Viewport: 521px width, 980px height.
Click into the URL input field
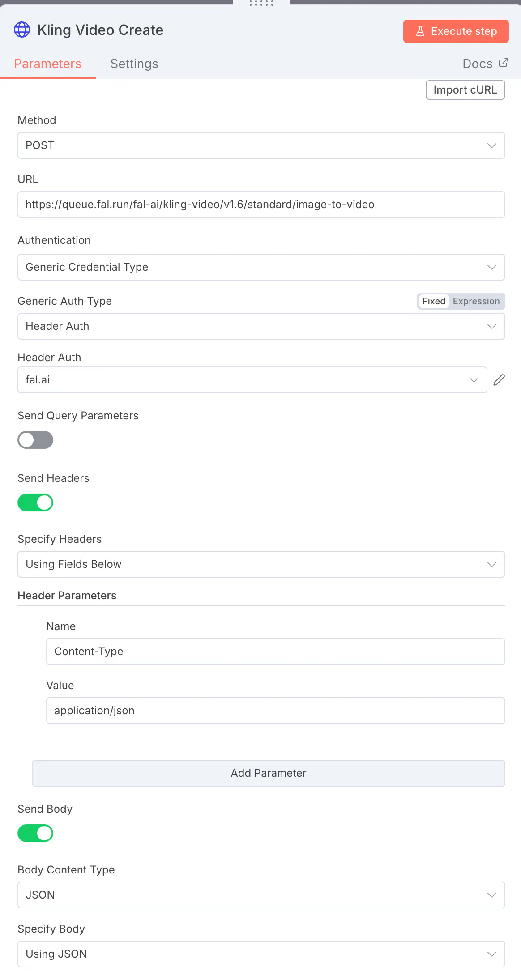tap(261, 205)
